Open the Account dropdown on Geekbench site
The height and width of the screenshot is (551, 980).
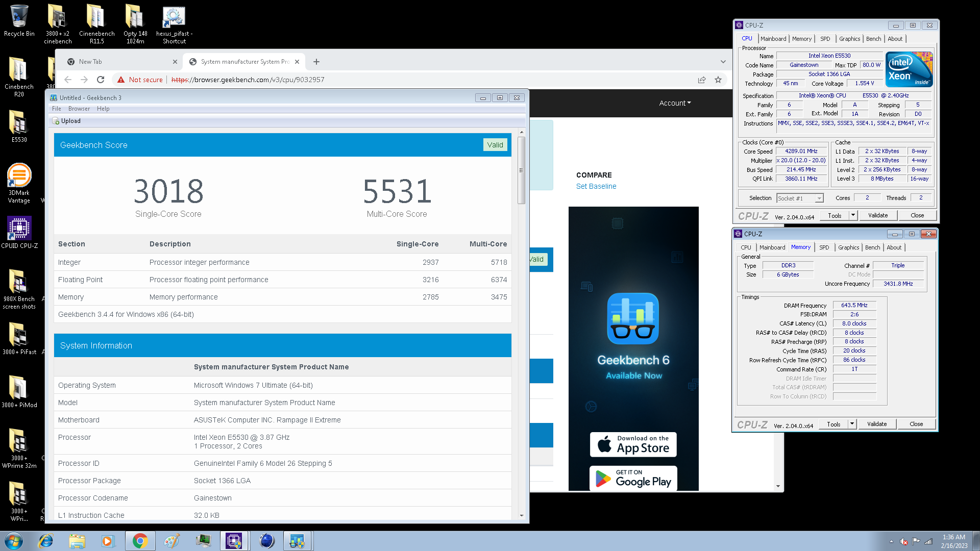click(675, 103)
